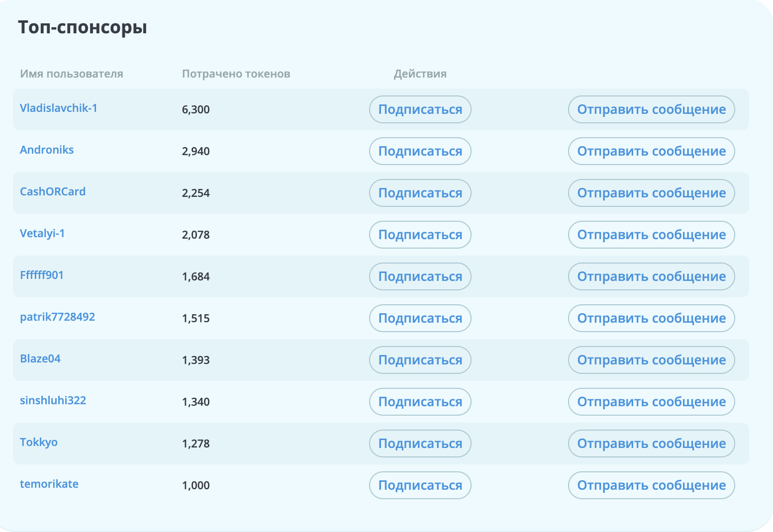Viewport: 773px width, 532px height.
Task: Click Отправить сообщение for sinshluhi322
Action: (652, 402)
